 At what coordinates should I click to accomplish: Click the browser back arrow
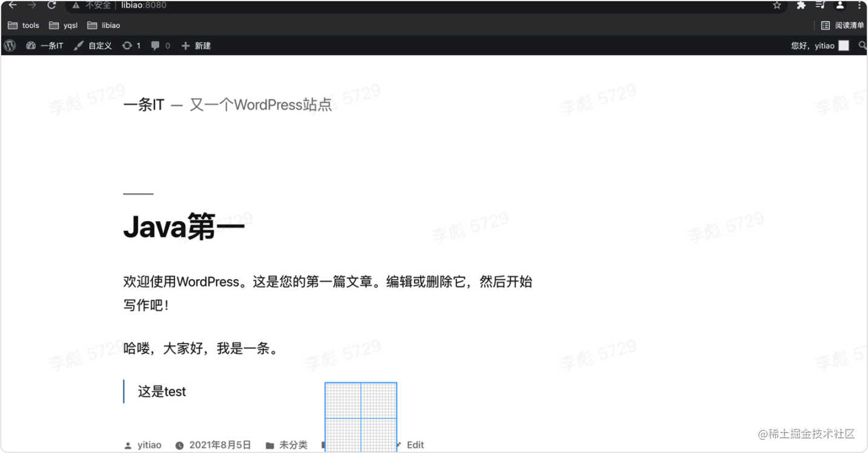click(12, 5)
